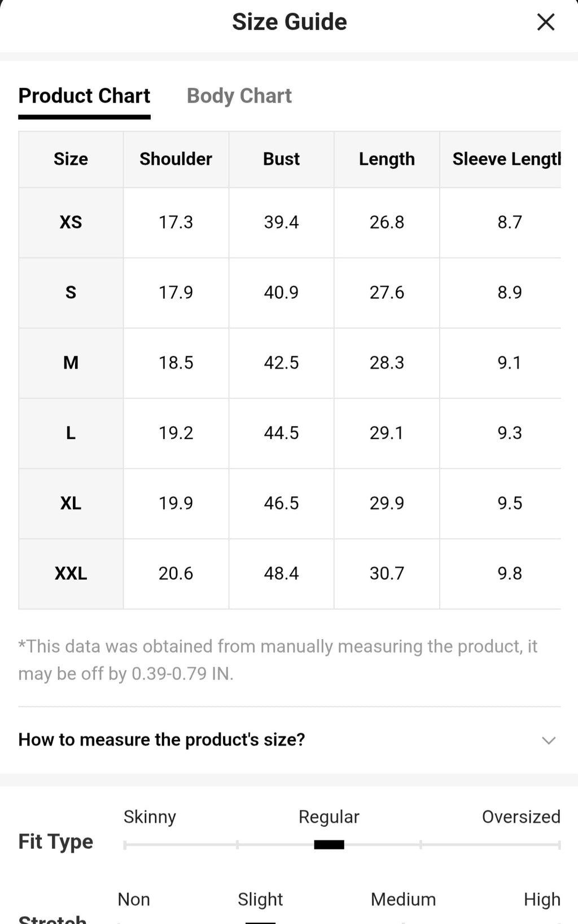The width and height of the screenshot is (578, 924).
Task: Click the Skinny fit type label
Action: pyautogui.click(x=150, y=817)
